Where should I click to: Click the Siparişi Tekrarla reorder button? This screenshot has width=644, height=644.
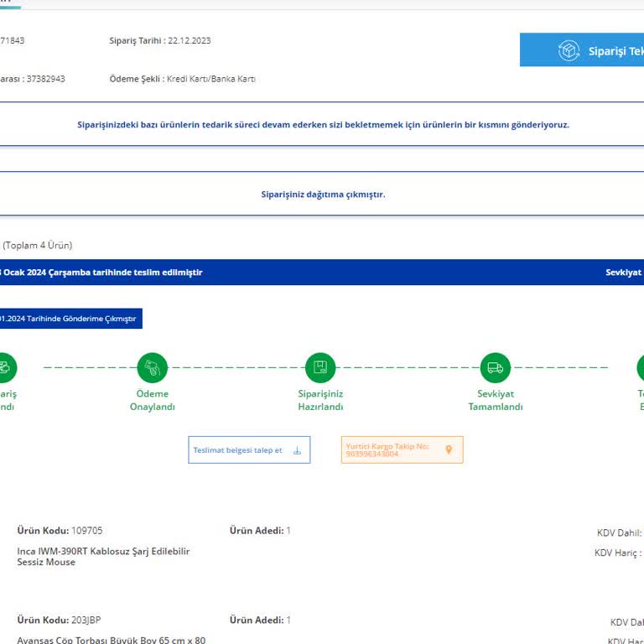click(582, 49)
